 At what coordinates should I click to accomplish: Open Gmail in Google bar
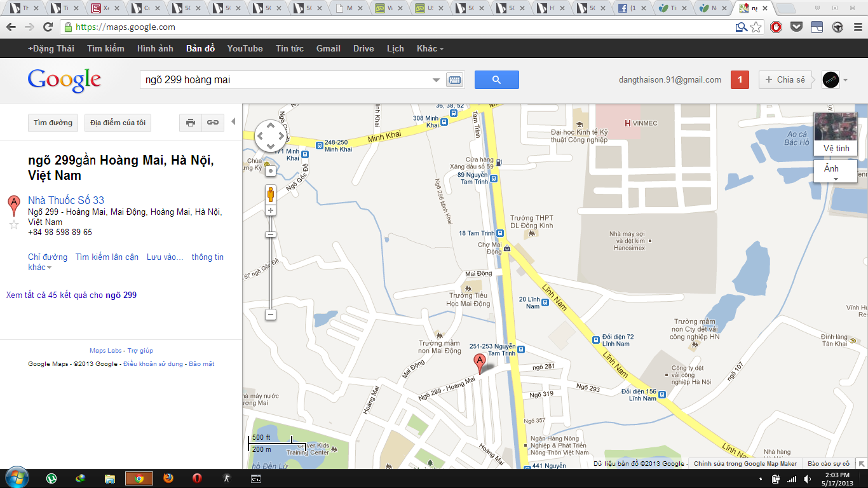click(329, 48)
